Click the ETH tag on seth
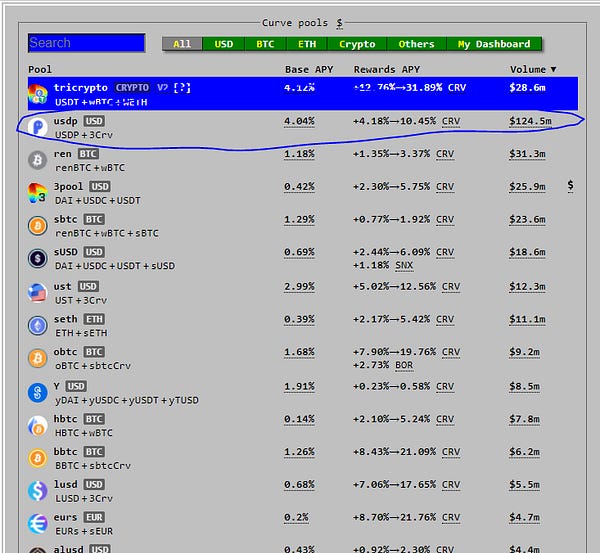The width and height of the screenshot is (600, 553). pyautogui.click(x=94, y=319)
